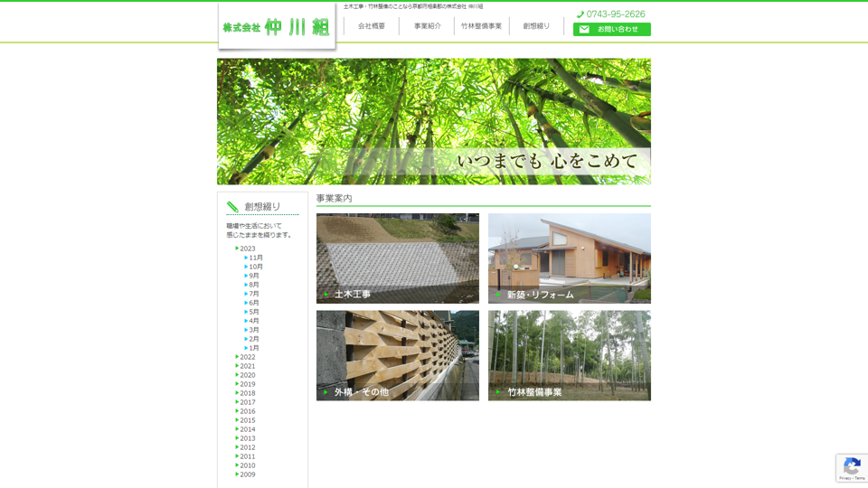
Task: Select 竹林整備事業 in the top navigation
Action: pos(481,26)
